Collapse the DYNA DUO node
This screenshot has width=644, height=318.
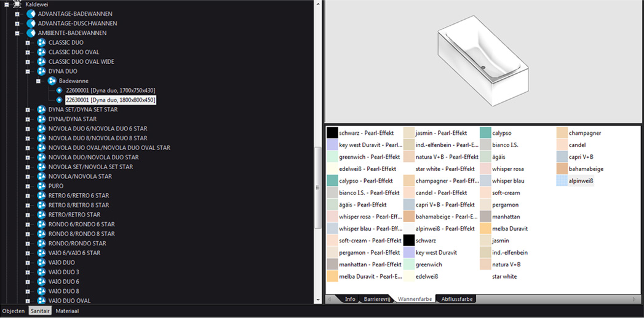pos(28,71)
